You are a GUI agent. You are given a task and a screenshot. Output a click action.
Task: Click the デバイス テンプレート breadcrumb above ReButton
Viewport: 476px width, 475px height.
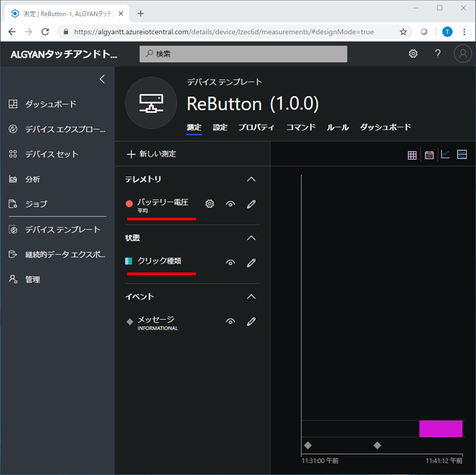pyautogui.click(x=225, y=82)
